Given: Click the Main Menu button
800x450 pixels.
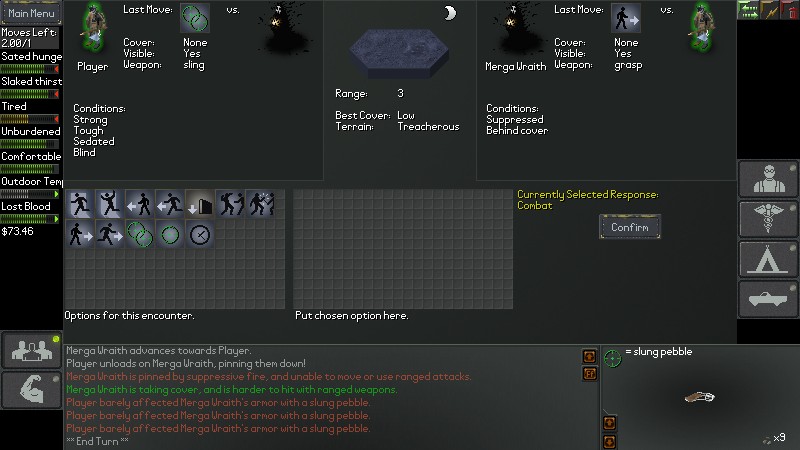Looking at the screenshot, I should point(31,13).
